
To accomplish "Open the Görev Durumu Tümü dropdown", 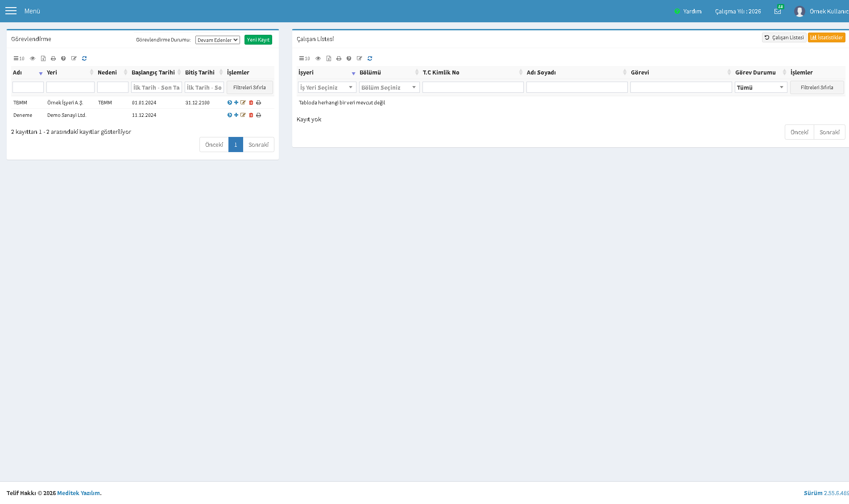I will pyautogui.click(x=761, y=87).
